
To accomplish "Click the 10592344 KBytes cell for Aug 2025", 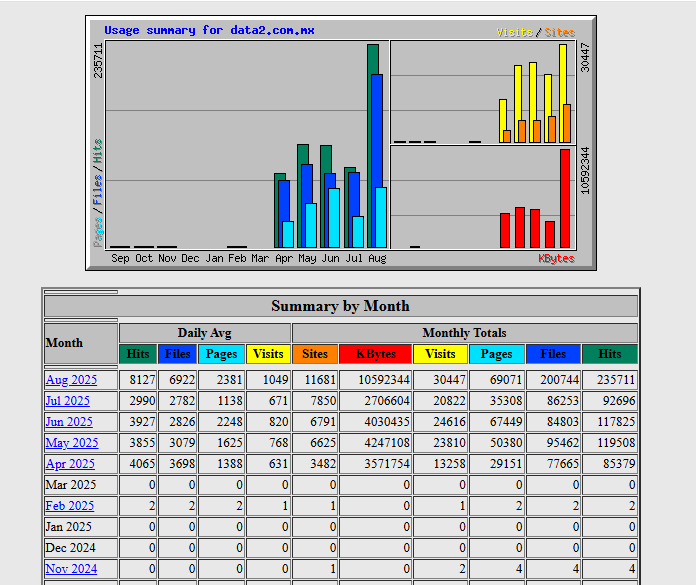I will pyautogui.click(x=375, y=380).
